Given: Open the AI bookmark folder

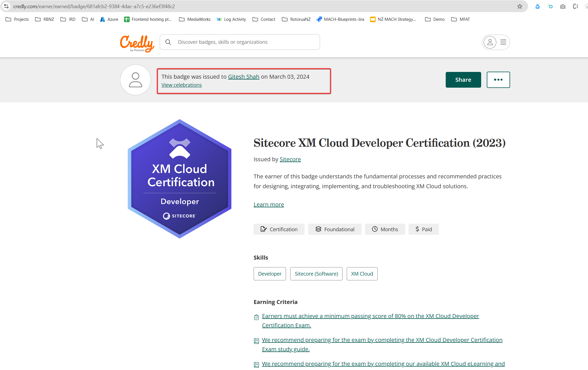Looking at the screenshot, I should 88,19.
